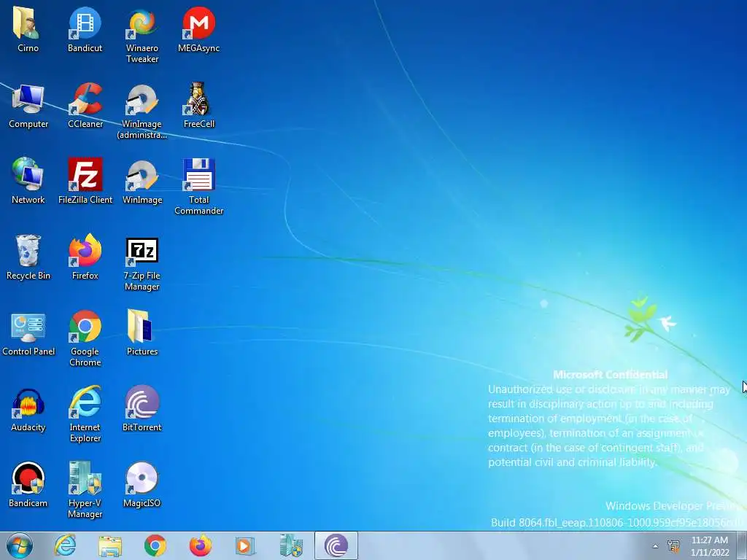Select the Audacity desktop shortcut
The width and height of the screenshot is (747, 560).
tap(28, 408)
